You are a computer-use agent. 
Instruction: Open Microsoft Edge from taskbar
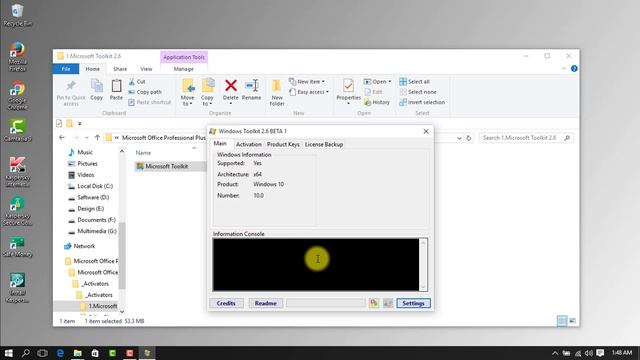[x=60, y=353]
